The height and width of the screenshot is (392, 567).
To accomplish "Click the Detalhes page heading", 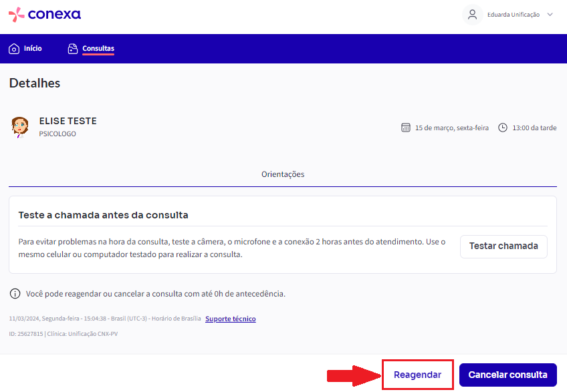I will click(33, 83).
